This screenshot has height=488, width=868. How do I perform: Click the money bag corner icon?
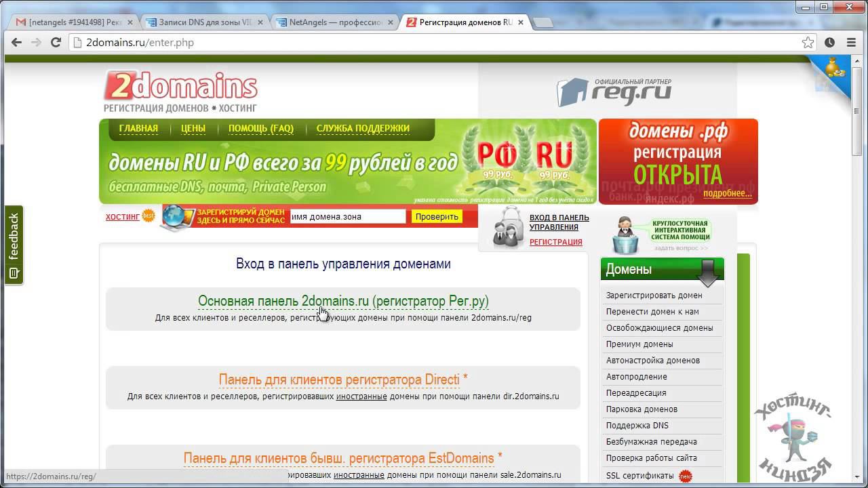pos(835,68)
